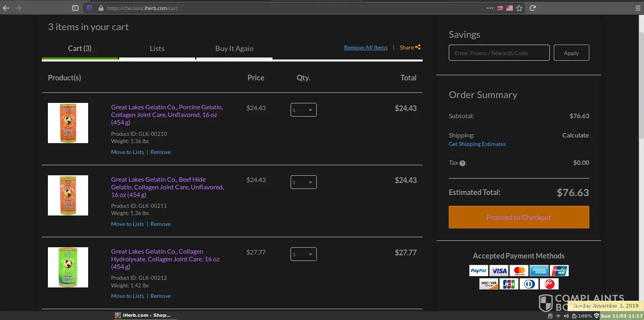Image resolution: width=644 pixels, height=320 pixels.
Task: Open the browser hamburger menu
Action: tap(638, 8)
